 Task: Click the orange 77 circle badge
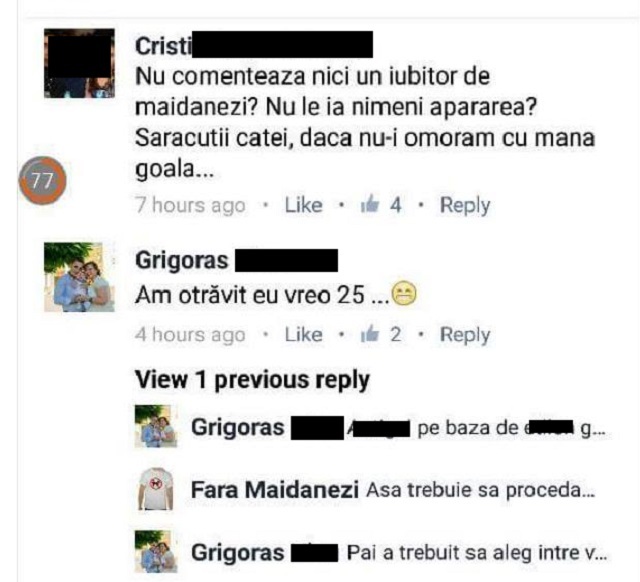click(x=42, y=180)
